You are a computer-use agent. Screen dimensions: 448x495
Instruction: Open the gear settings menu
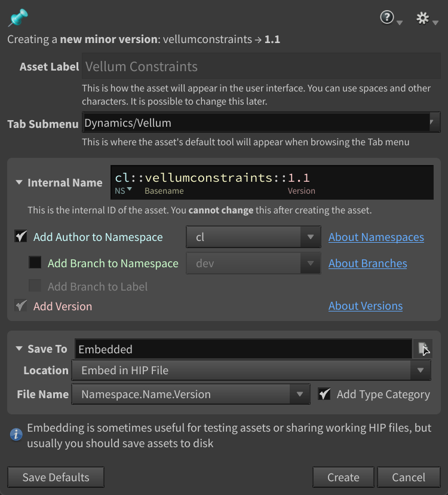point(423,18)
